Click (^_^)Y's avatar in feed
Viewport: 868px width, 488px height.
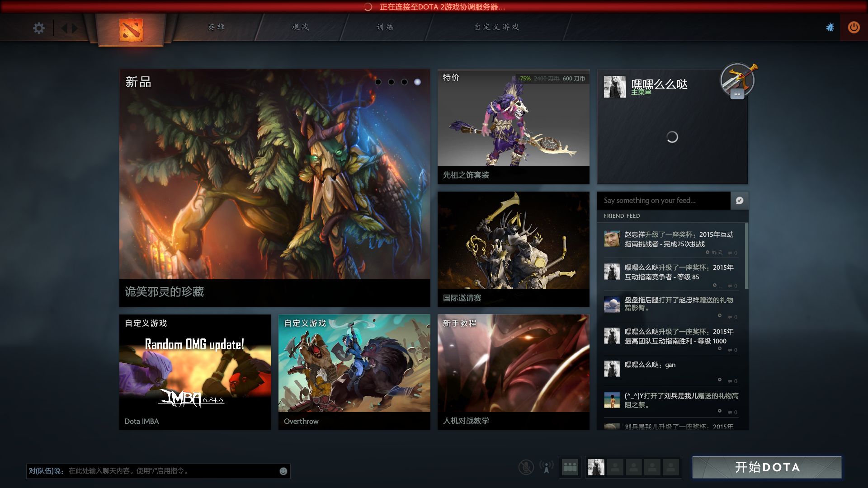pos(612,400)
